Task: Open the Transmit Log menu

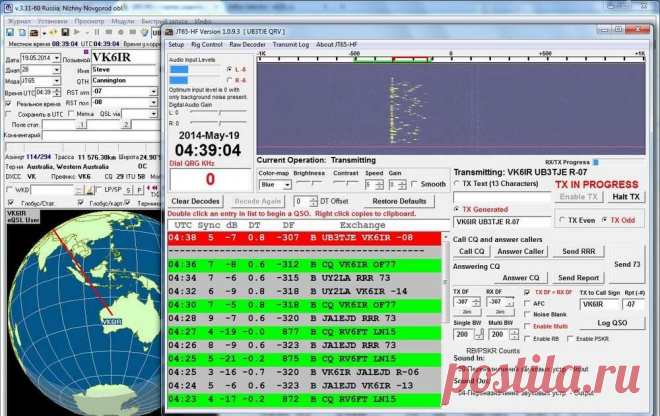Action: pyautogui.click(x=291, y=45)
